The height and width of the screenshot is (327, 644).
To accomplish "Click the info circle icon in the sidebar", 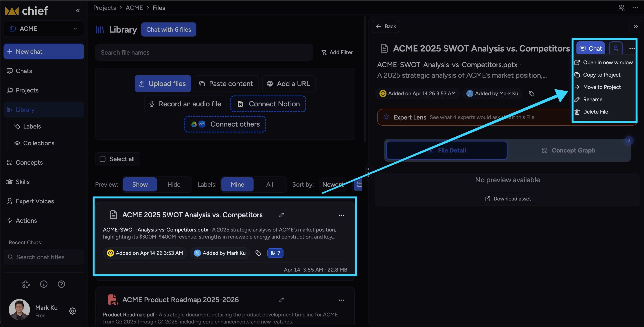I will tap(44, 284).
